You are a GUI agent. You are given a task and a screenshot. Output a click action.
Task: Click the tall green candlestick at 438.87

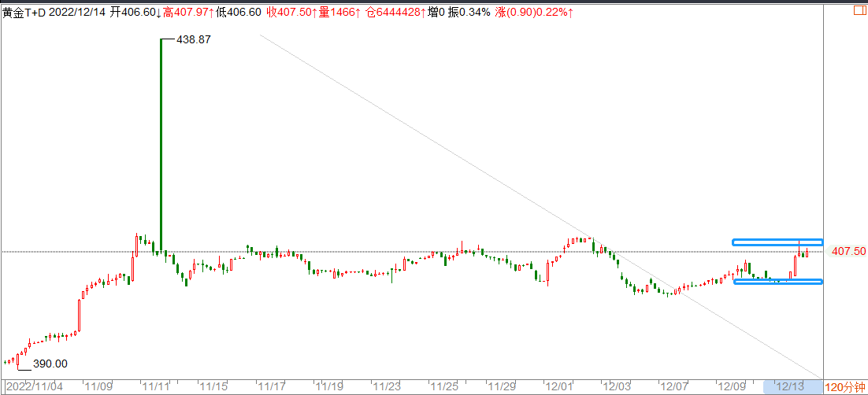(161, 144)
